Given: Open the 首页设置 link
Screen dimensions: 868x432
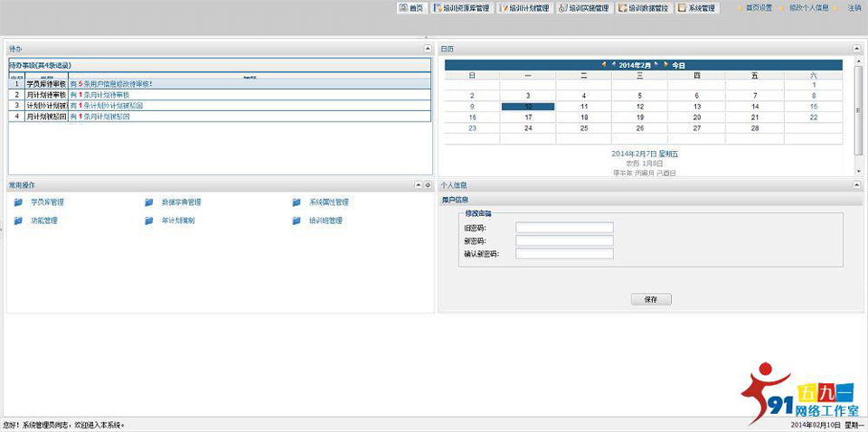Looking at the screenshot, I should coord(758,8).
